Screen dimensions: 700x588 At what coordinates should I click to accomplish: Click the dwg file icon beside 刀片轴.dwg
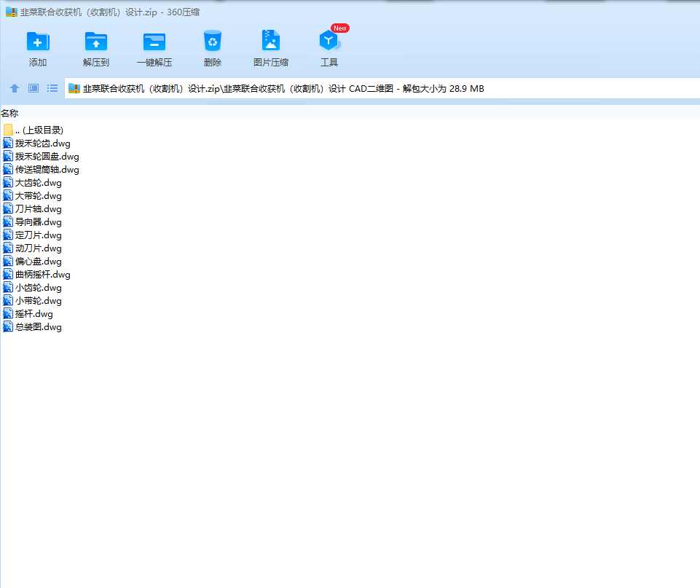(x=8, y=209)
